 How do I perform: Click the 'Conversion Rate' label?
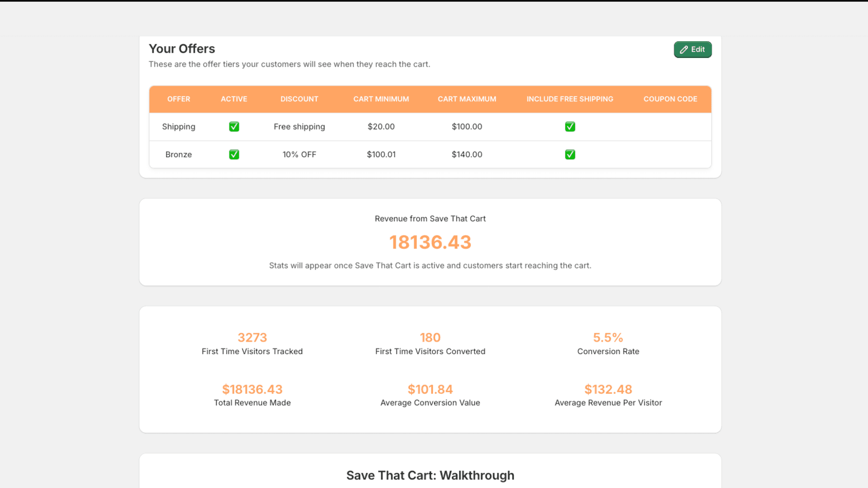[x=608, y=351]
